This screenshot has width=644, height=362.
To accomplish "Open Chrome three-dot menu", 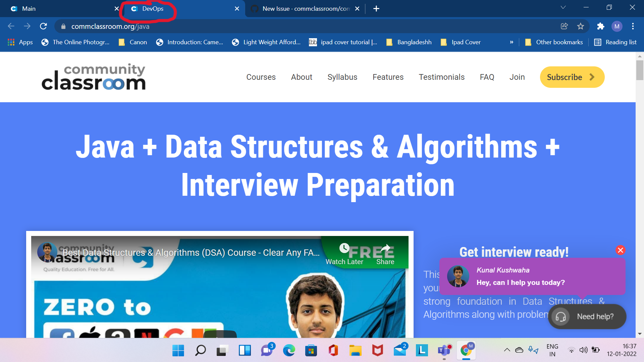I will 633,26.
